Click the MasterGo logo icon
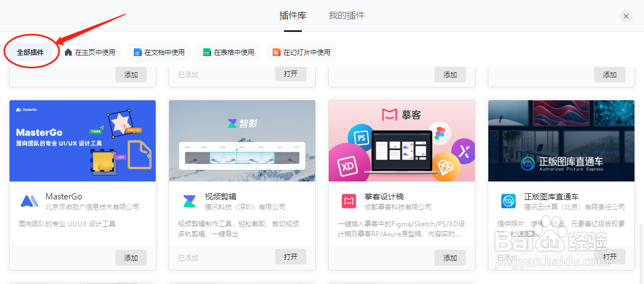 coord(29,201)
